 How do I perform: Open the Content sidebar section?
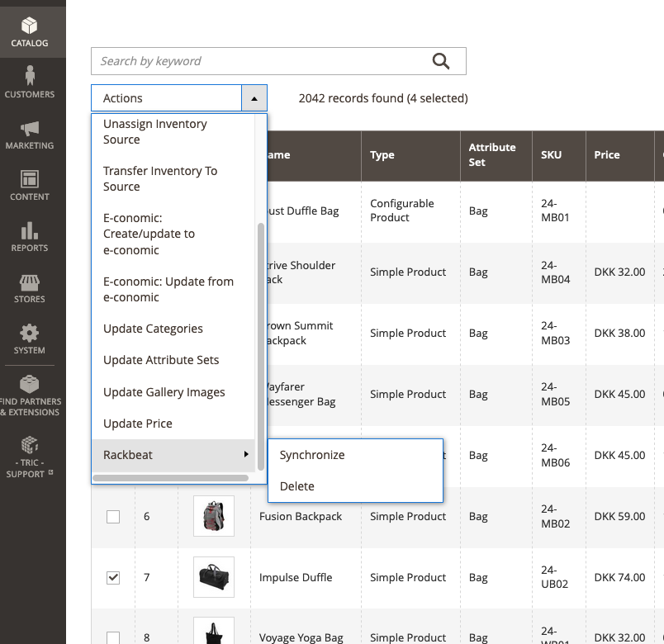(x=30, y=186)
